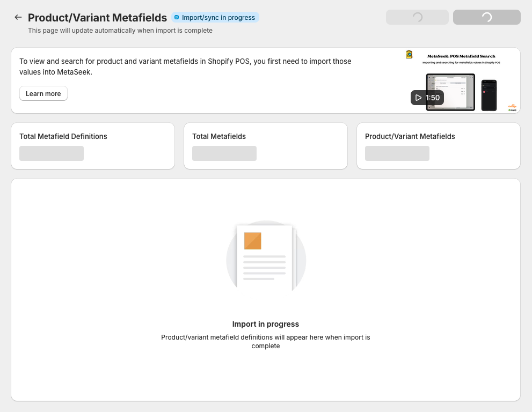Click the MetaSeek: POS Metafield Search video title
Image resolution: width=532 pixels, height=412 pixels.
click(461, 56)
